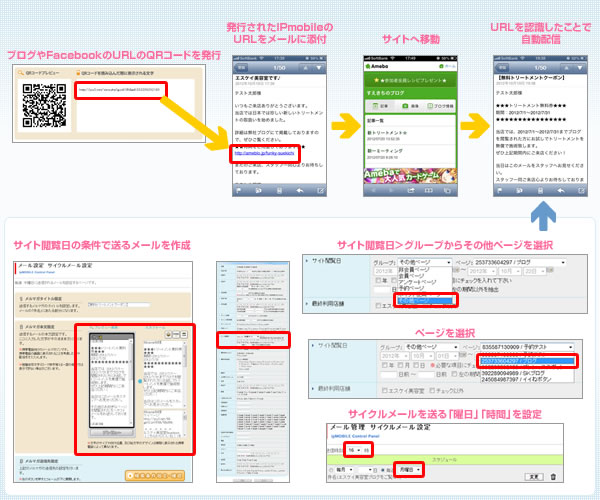Image resolution: width=600 pixels, height=500 pixels.
Task: Tap the previous-message up arrow in first mail screen
Action: pyautogui.click(x=305, y=68)
